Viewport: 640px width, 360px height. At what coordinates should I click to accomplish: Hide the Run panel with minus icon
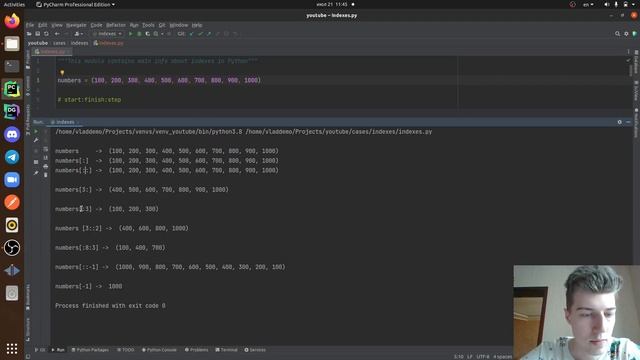[628, 122]
